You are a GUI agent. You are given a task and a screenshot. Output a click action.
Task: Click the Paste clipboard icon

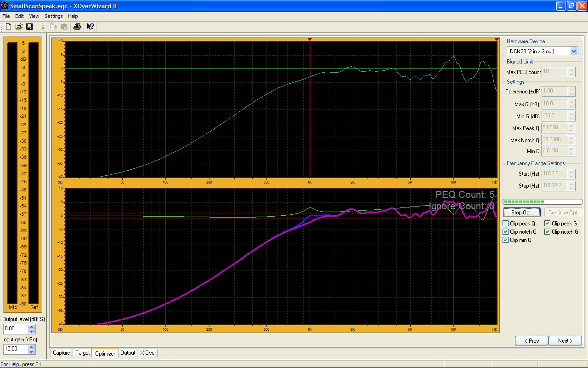(x=64, y=27)
